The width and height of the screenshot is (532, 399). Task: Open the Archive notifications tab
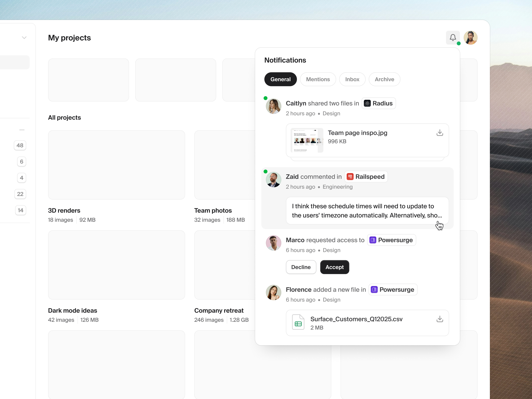coord(384,79)
